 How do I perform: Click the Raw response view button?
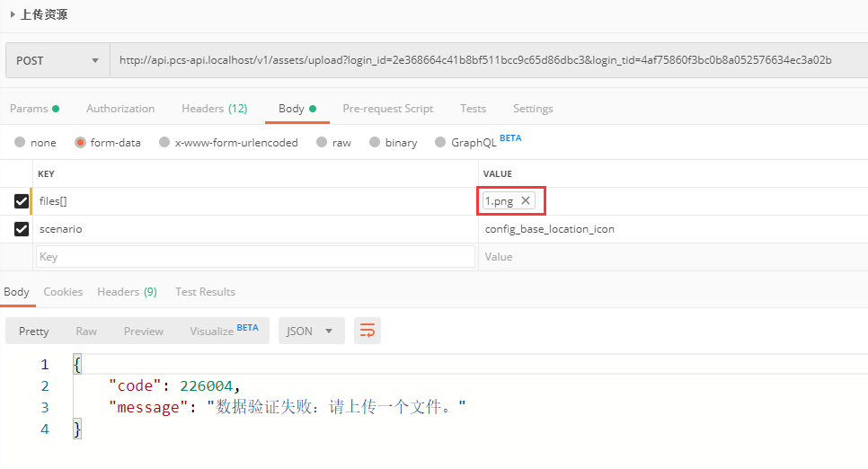[x=86, y=331]
